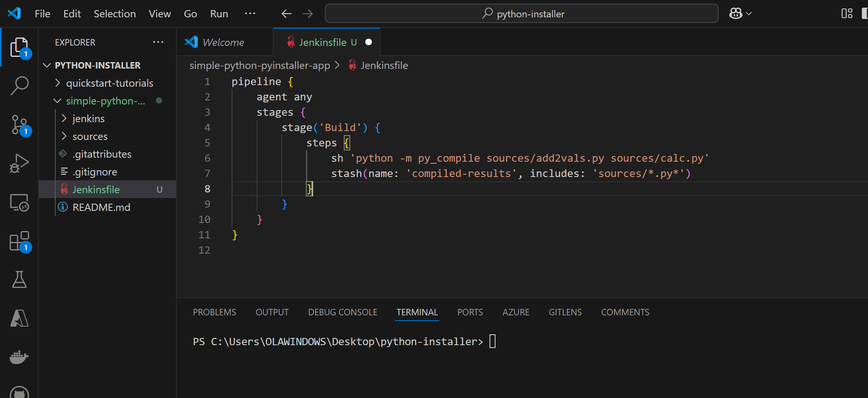Click the VS Code logo icon

(x=14, y=14)
